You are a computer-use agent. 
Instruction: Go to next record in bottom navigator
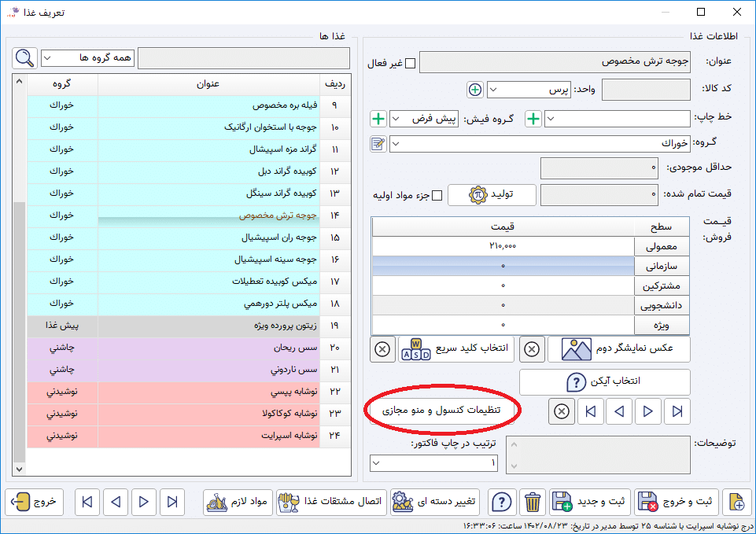point(144,503)
